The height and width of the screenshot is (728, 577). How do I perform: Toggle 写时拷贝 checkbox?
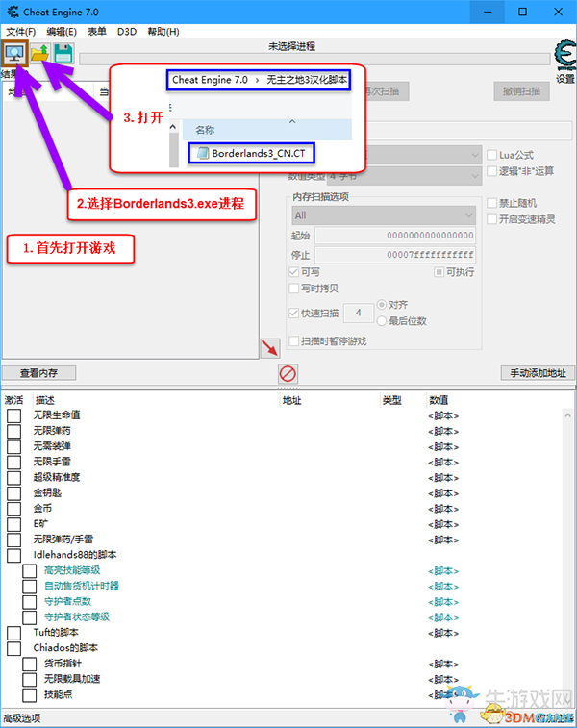coord(293,289)
